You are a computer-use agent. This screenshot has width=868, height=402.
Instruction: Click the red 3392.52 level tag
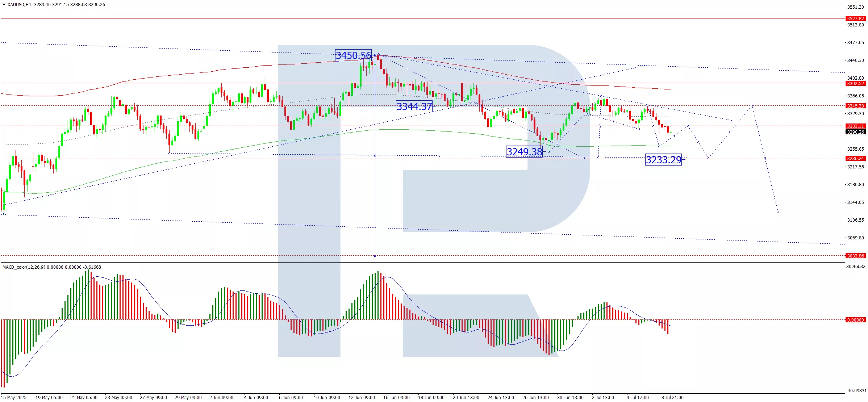(855, 83)
